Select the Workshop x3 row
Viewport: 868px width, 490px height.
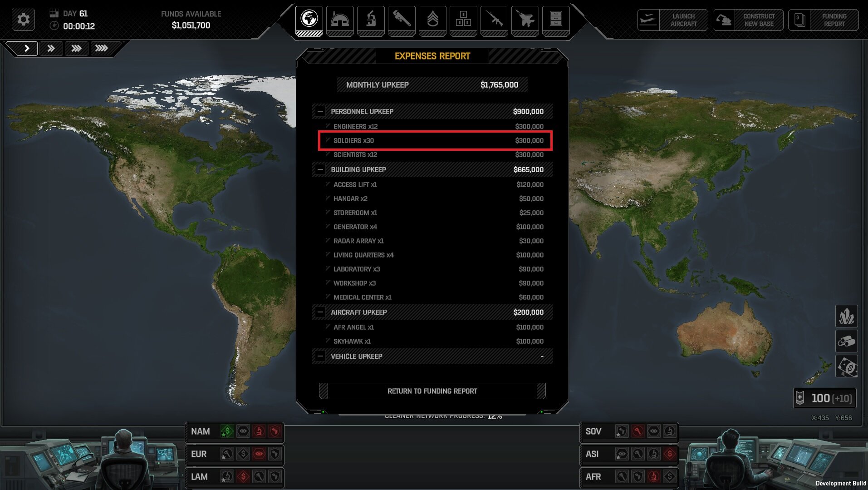tap(435, 283)
